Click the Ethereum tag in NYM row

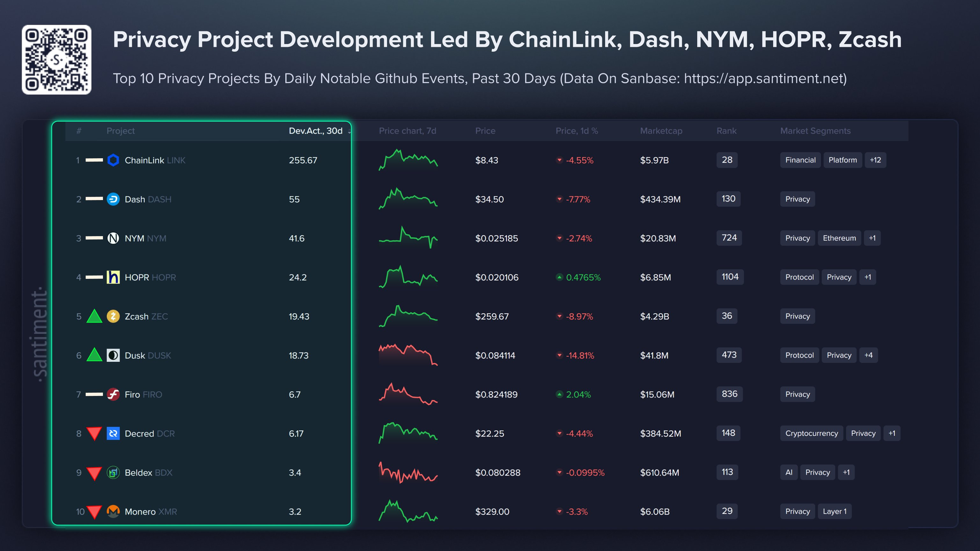(839, 238)
